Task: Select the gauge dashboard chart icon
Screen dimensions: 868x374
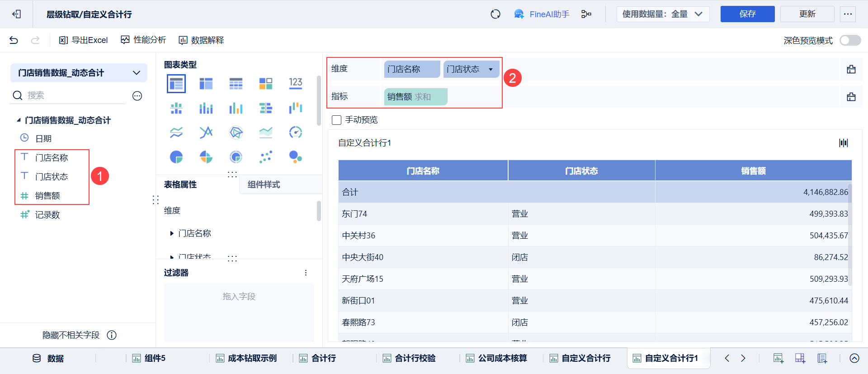Action: [296, 132]
